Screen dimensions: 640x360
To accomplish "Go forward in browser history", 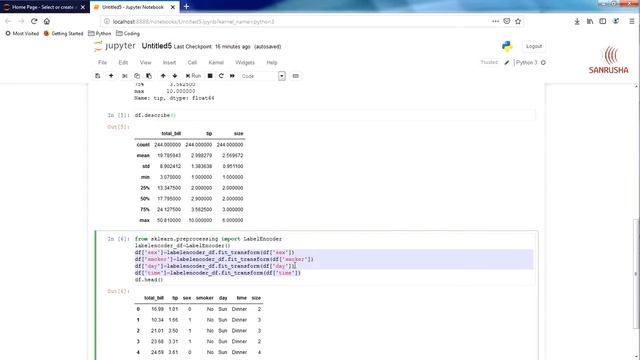I will point(21,21).
